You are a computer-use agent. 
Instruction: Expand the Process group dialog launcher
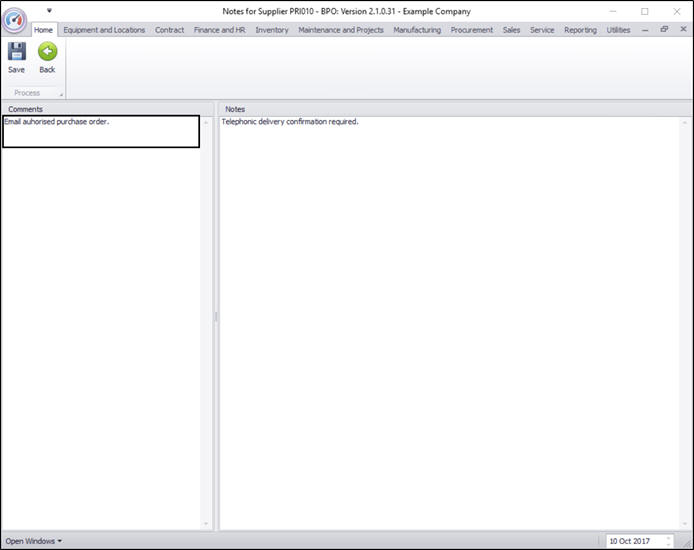[61, 94]
